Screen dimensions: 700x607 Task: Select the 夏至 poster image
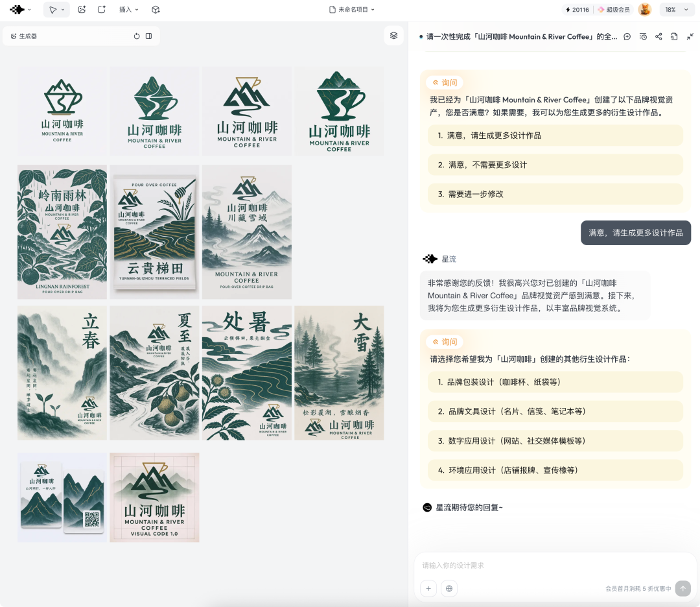[154, 373]
